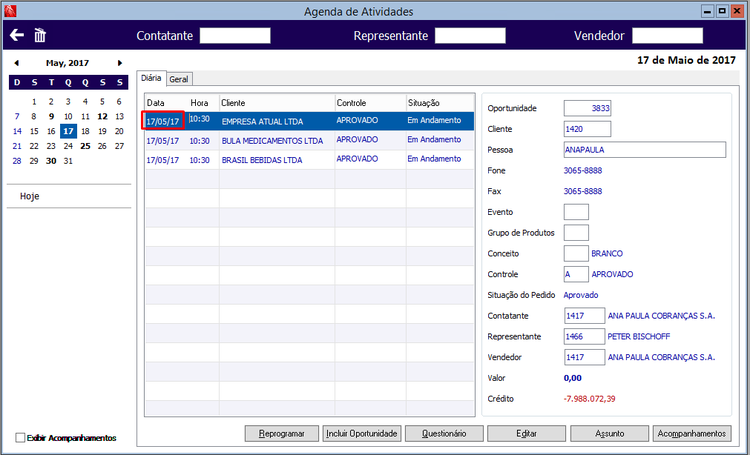Select the Diária tab

click(x=151, y=78)
